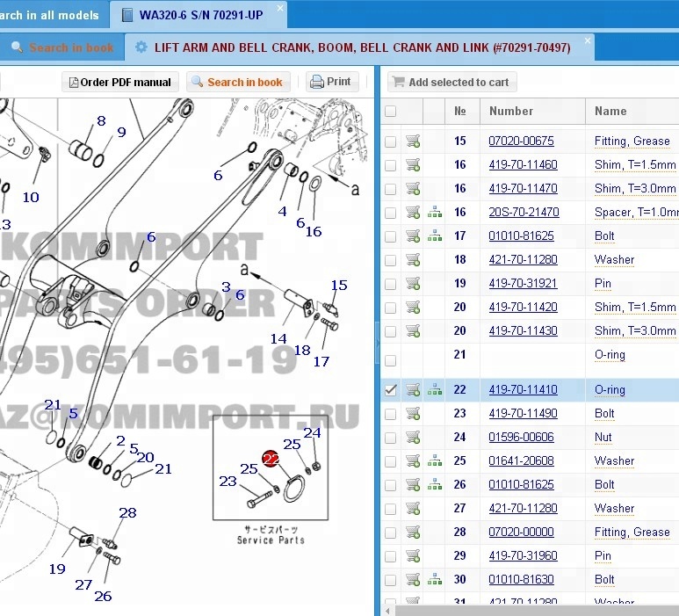Screen dimensions: 679x616
Task: Check the box for nut 01596-00606
Action: 390,438
